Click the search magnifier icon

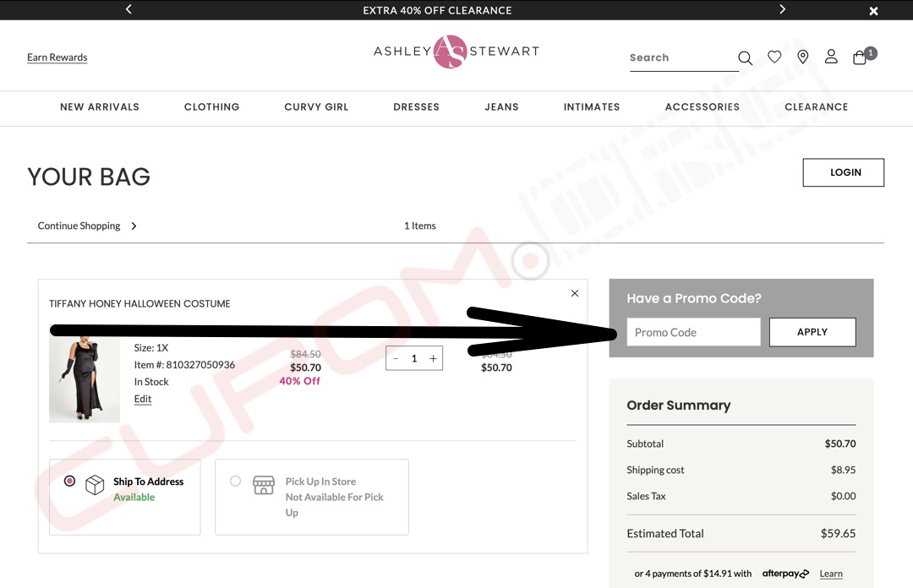pyautogui.click(x=745, y=57)
